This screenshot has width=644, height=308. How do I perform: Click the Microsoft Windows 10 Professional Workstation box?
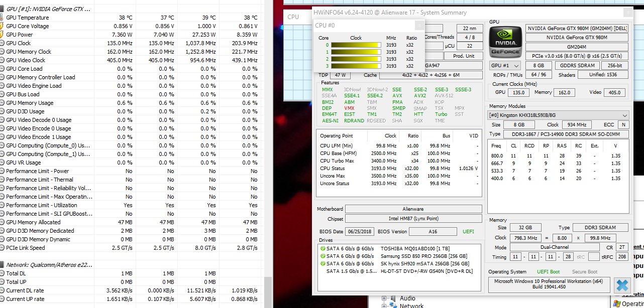point(549,285)
